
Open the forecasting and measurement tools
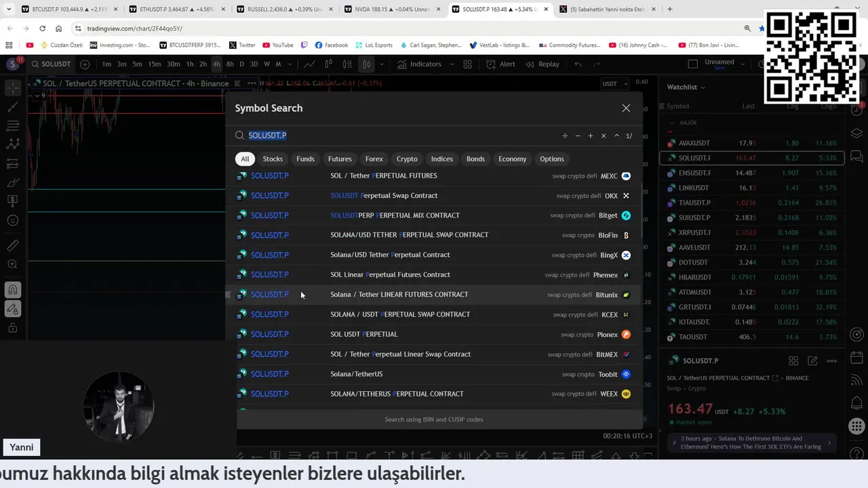[12, 163]
